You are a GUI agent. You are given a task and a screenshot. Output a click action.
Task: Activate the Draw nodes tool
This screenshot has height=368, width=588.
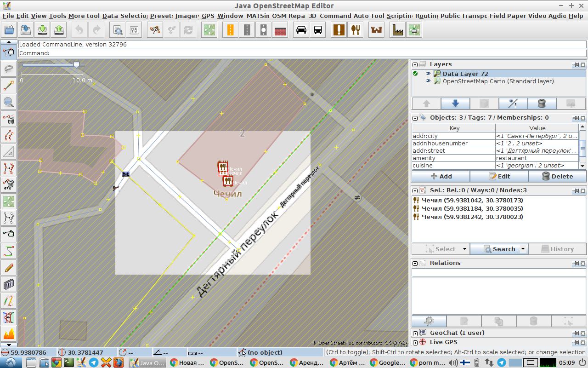tap(8, 85)
